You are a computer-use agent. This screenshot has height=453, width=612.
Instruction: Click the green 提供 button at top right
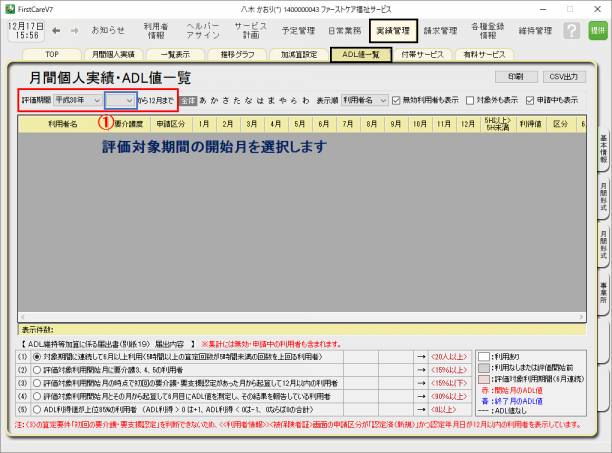tap(597, 31)
